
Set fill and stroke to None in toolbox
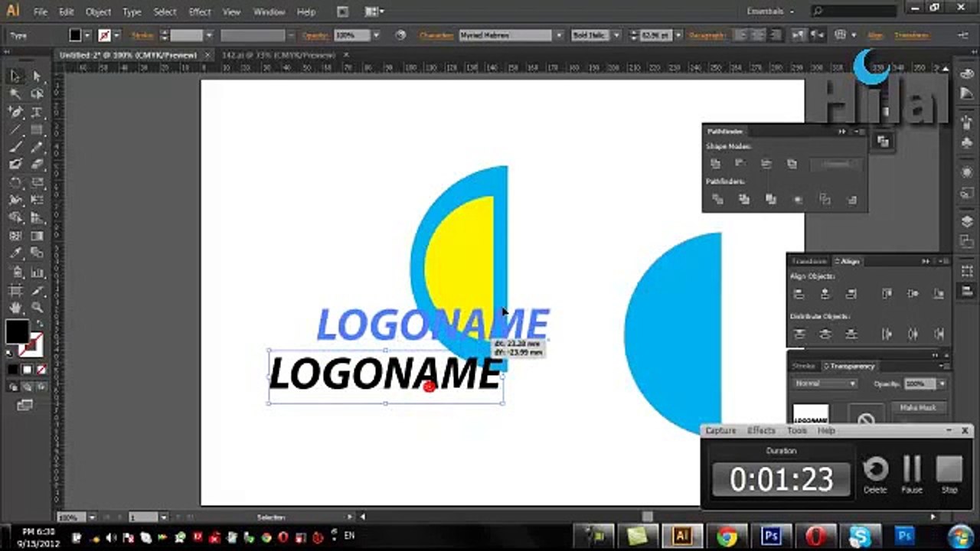coord(41,370)
